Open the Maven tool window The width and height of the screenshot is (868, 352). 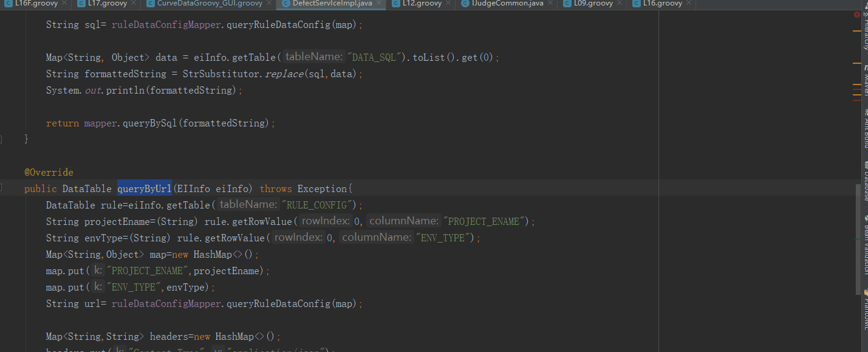pyautogui.click(x=865, y=80)
